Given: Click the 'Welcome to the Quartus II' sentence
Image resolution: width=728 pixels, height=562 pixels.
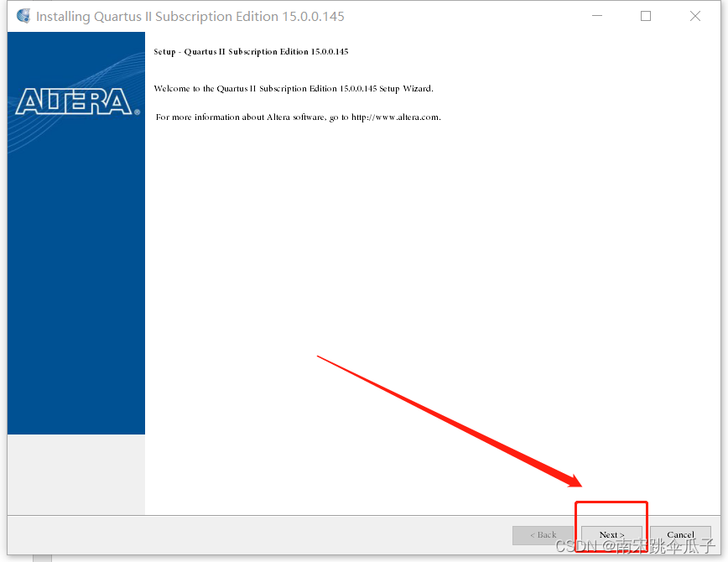Looking at the screenshot, I should [x=294, y=89].
